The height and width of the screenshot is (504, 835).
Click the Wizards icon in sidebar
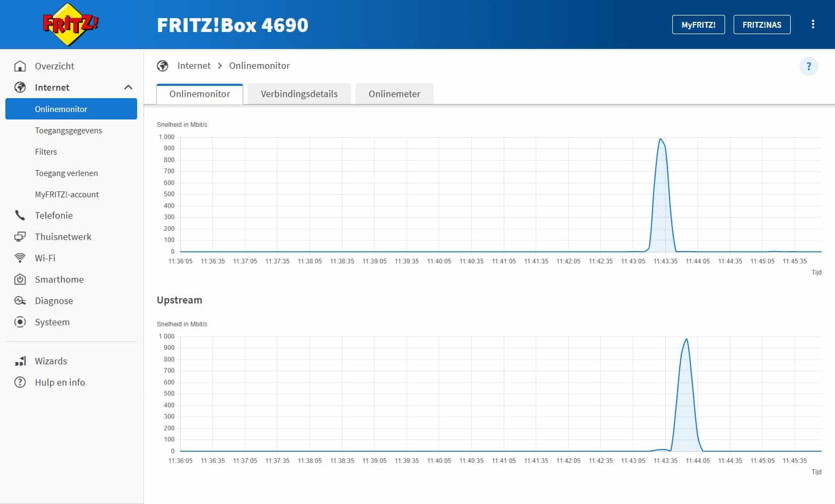[20, 361]
